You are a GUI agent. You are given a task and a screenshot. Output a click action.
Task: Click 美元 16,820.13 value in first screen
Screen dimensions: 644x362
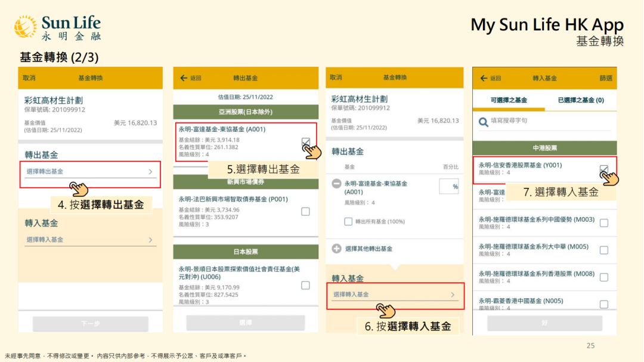click(x=135, y=123)
